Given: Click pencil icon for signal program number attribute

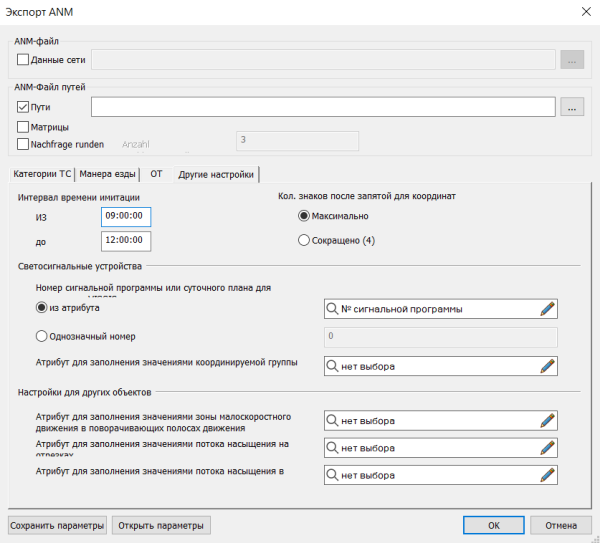Looking at the screenshot, I should (x=546, y=309).
